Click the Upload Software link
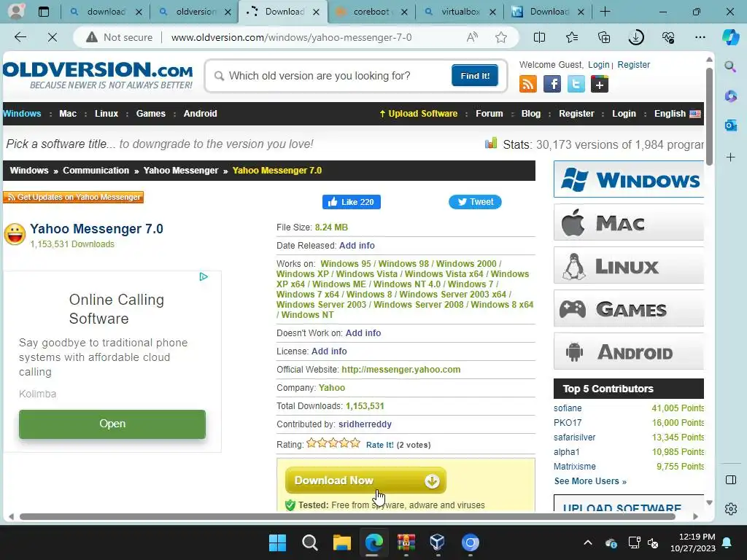The width and height of the screenshot is (747, 560). click(418, 113)
